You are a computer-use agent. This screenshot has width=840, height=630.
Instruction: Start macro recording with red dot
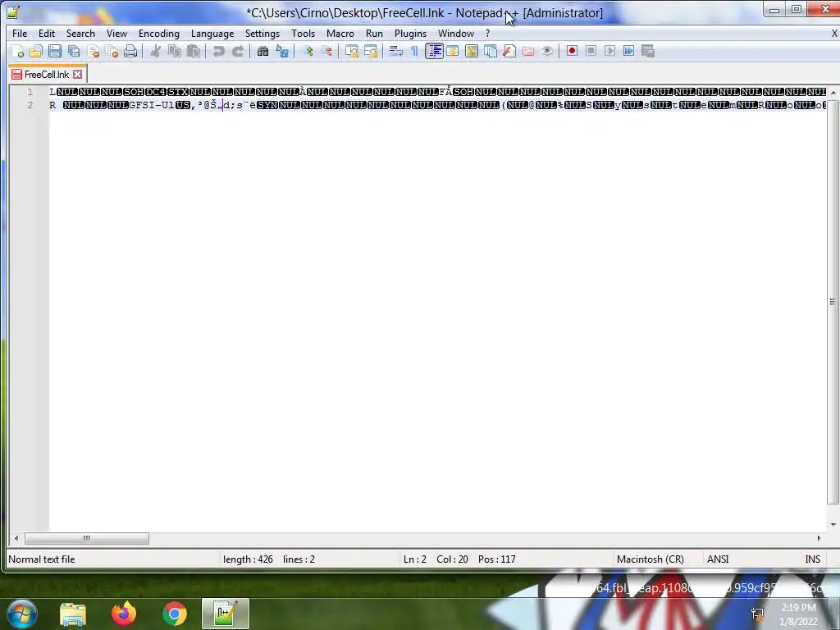coord(572,52)
